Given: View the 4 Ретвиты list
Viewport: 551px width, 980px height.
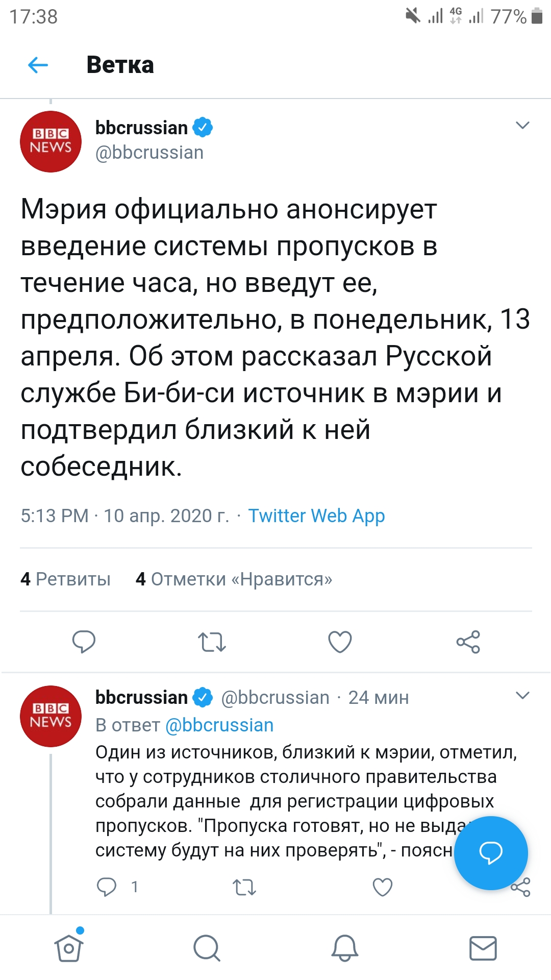Looking at the screenshot, I should tap(65, 579).
